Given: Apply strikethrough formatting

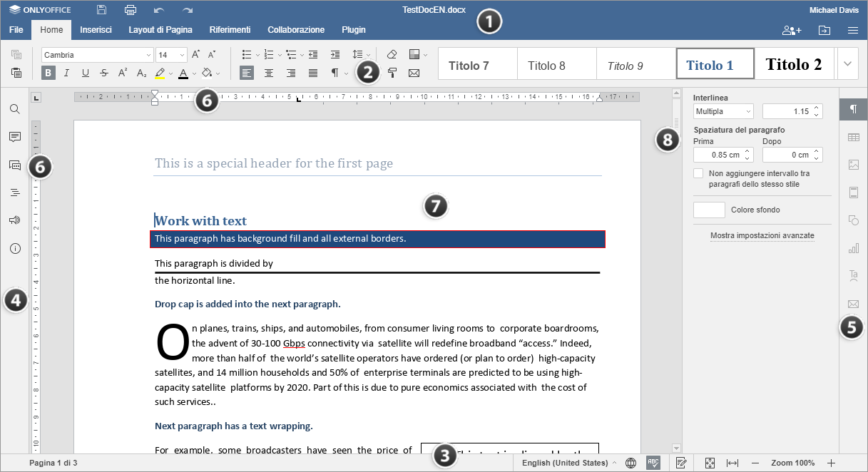Looking at the screenshot, I should 104,73.
